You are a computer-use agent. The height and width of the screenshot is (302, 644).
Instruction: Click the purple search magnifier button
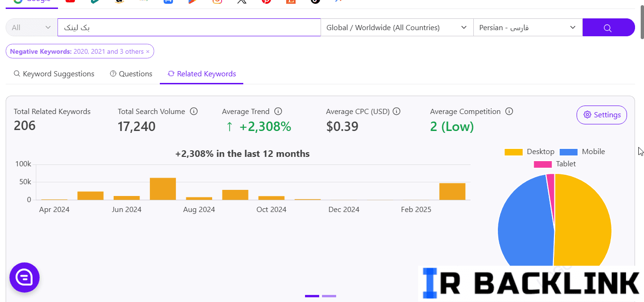click(608, 28)
